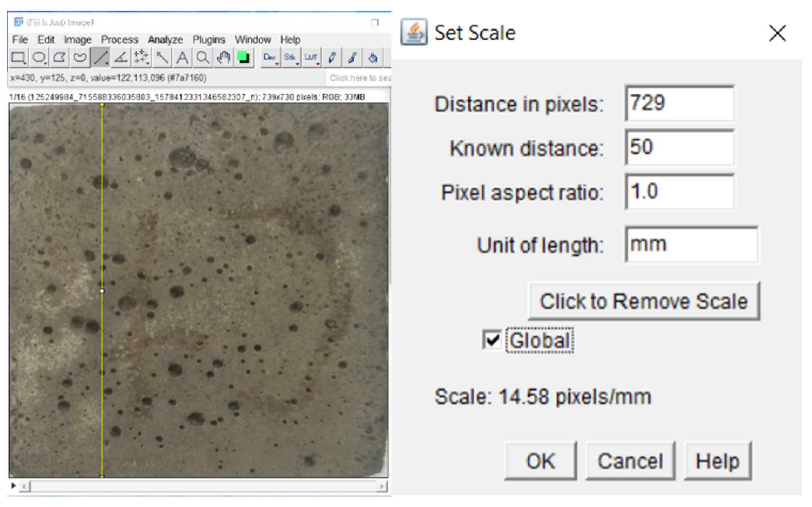812x507 pixels.
Task: Select the Straight Line tool
Action: pos(100,58)
